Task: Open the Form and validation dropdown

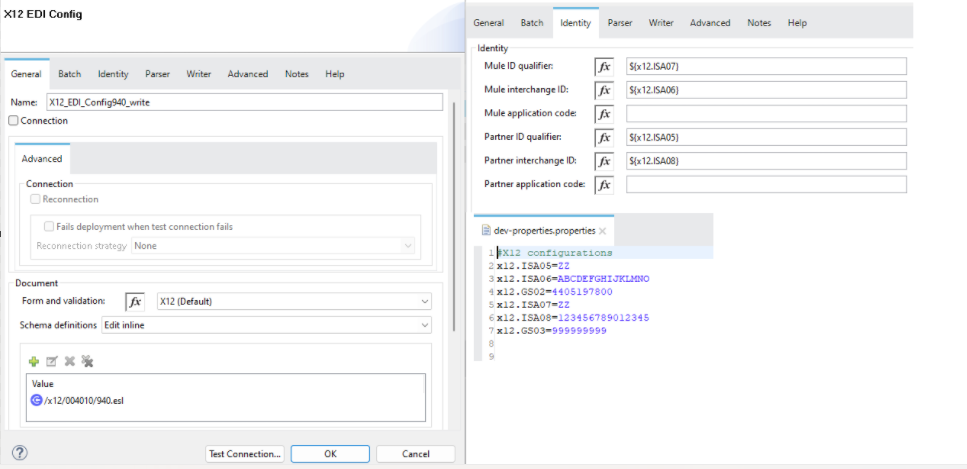Action: click(x=294, y=302)
